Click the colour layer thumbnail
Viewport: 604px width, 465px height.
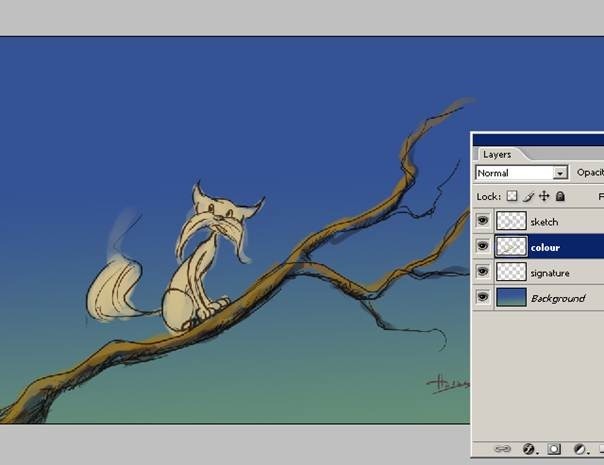[511, 246]
